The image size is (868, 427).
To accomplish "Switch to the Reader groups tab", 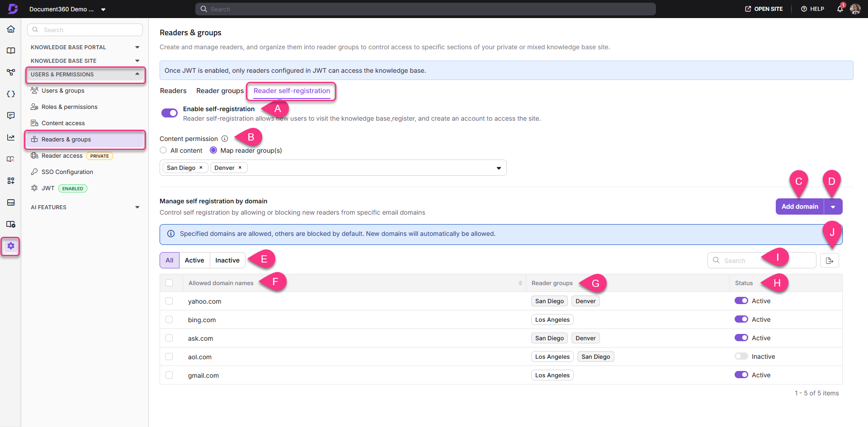I will click(220, 90).
